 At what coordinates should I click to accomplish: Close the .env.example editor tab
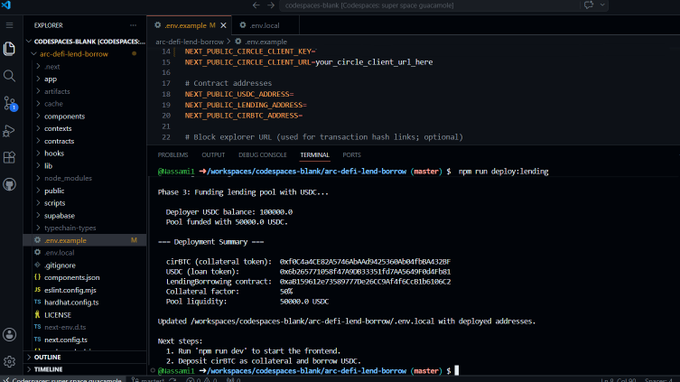(223, 26)
